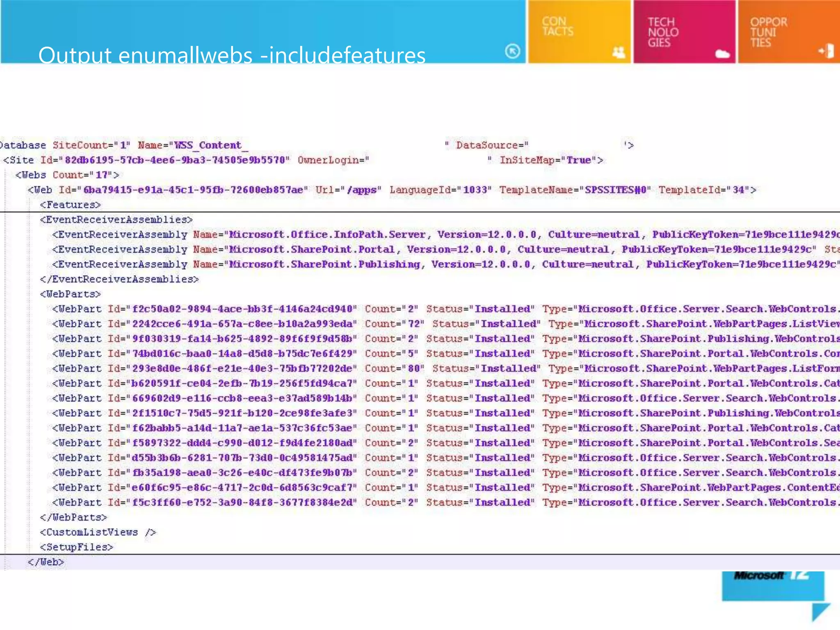The image size is (840, 630).
Task: Select WebPart Id f62babb5-a14d row
Action: tap(446, 428)
